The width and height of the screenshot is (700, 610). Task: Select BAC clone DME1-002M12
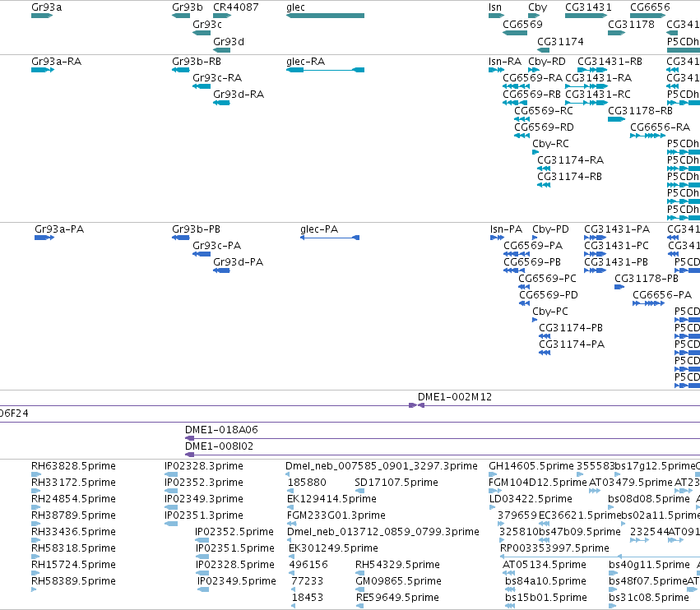(454, 397)
